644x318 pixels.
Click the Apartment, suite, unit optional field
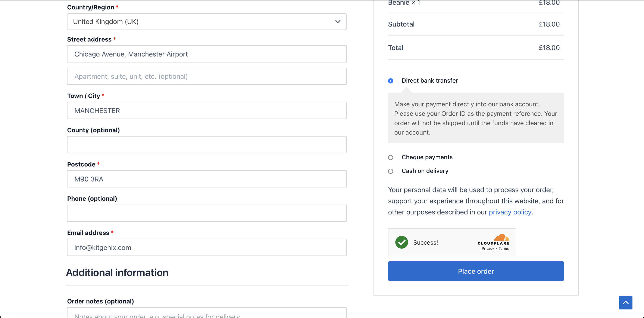[206, 76]
